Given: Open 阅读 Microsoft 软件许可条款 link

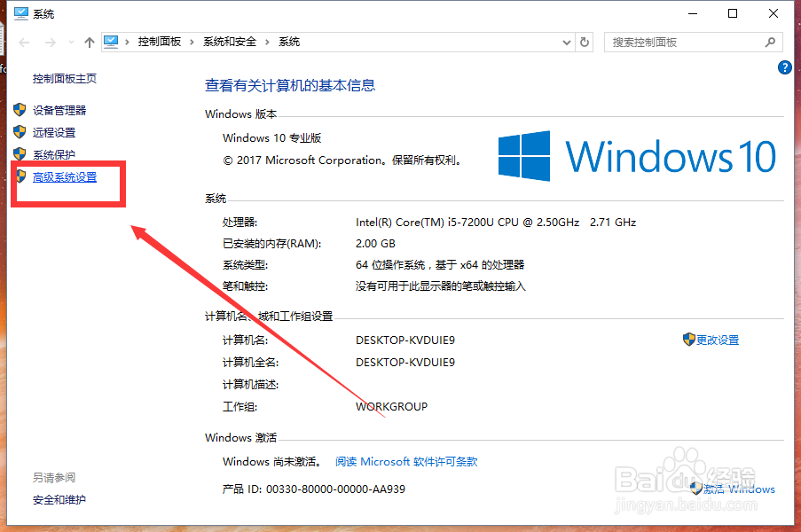Looking at the screenshot, I should [406, 462].
